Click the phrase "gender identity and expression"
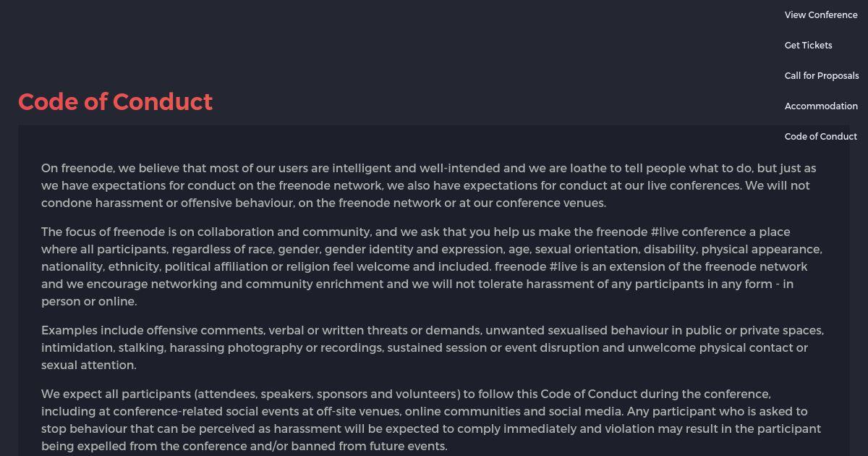The height and width of the screenshot is (456, 868). tap(402, 249)
